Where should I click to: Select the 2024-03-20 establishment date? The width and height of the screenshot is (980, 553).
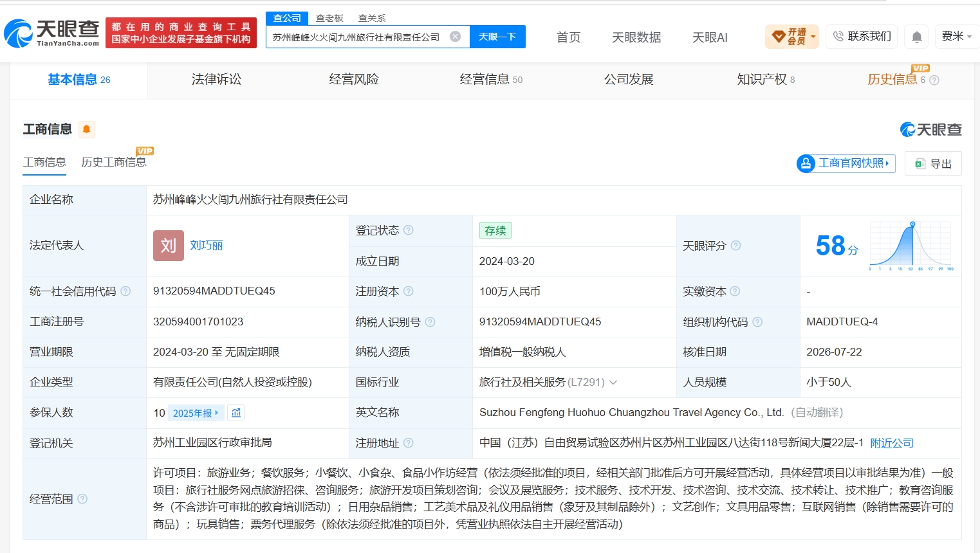coord(507,261)
